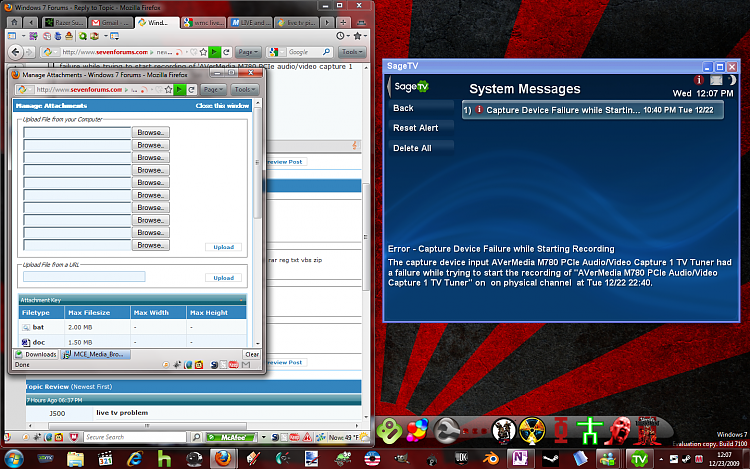The image size is (750, 469).
Task: Open Internet Explorer from taskbar
Action: click(135, 459)
